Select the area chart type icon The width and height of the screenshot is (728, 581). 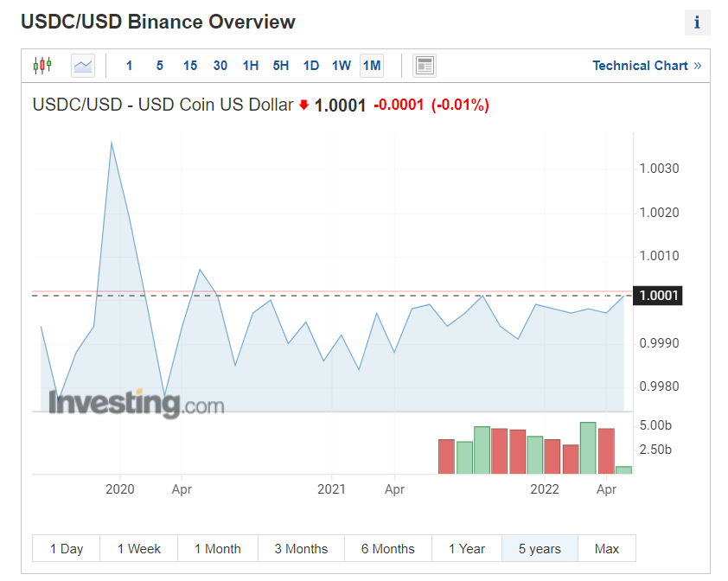pos(83,66)
